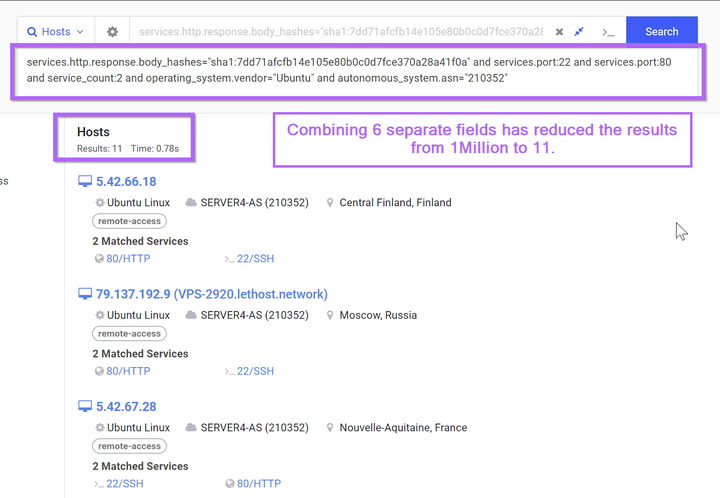This screenshot has width=720, height=498.
Task: Click computer icon beside 5.42.66.18
Action: (85, 182)
